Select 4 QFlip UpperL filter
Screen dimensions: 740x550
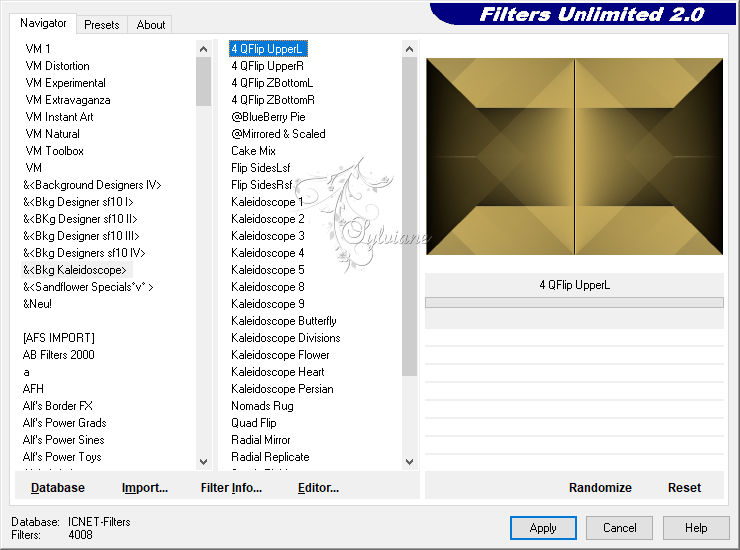268,49
